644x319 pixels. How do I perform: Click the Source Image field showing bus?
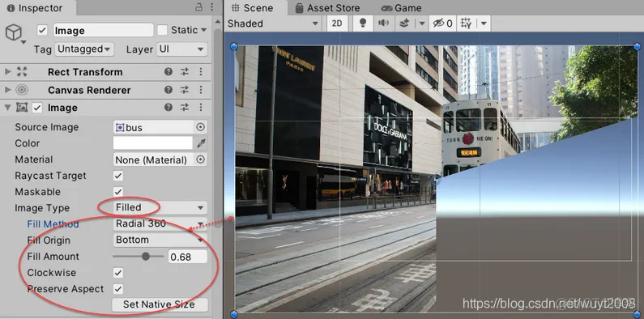click(153, 127)
